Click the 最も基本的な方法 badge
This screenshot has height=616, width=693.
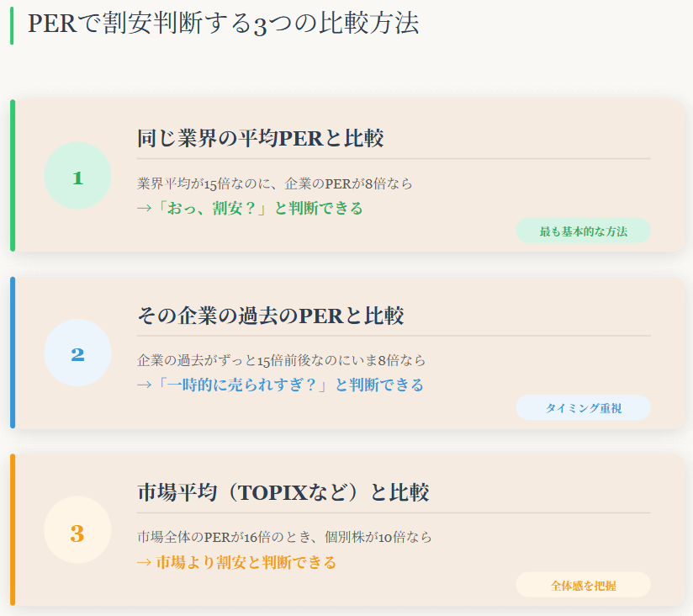[583, 231]
